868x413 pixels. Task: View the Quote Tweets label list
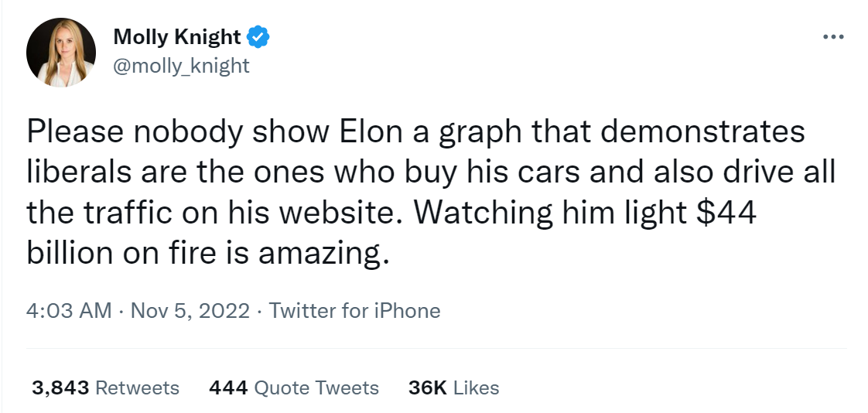tap(316, 387)
